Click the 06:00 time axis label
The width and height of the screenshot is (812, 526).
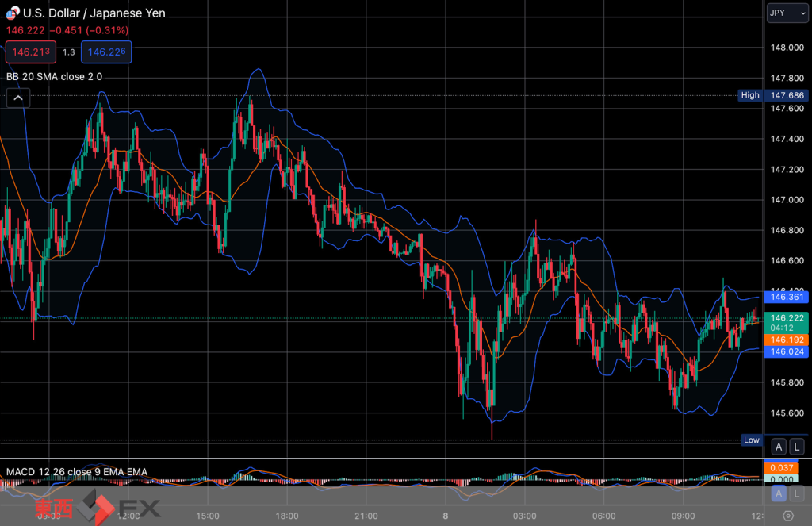pyautogui.click(x=603, y=516)
